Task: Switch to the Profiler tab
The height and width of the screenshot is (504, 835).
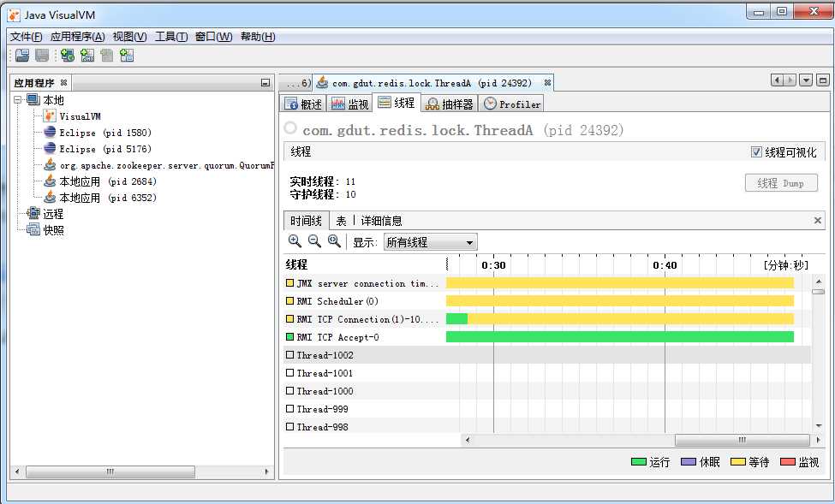Action: tap(512, 104)
